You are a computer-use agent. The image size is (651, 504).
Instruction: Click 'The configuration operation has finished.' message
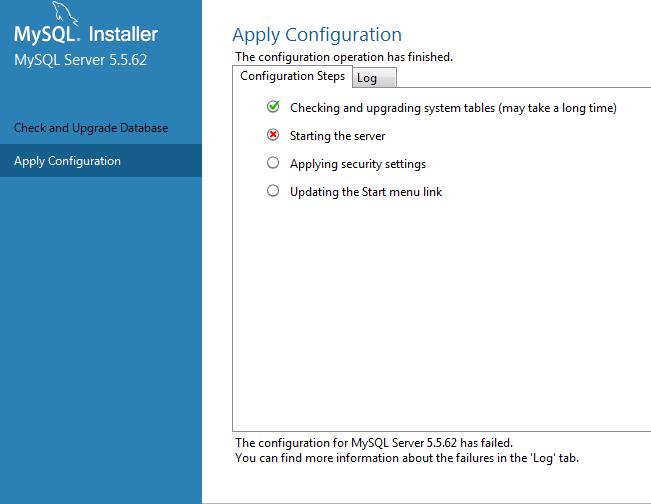pyautogui.click(x=344, y=57)
